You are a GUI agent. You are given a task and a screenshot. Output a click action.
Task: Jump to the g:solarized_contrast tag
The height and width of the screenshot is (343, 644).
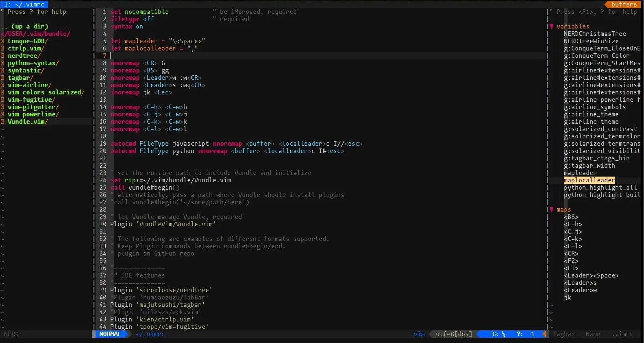pos(600,129)
